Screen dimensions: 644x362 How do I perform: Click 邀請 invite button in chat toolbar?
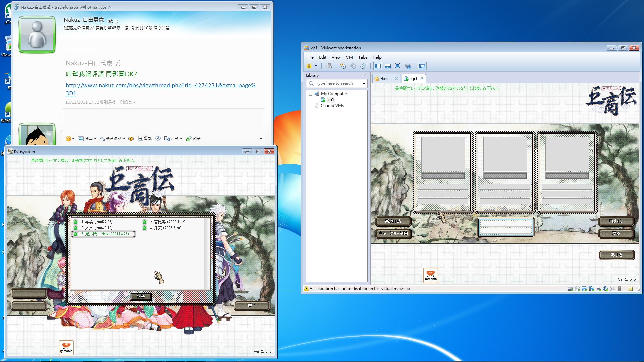(193, 139)
